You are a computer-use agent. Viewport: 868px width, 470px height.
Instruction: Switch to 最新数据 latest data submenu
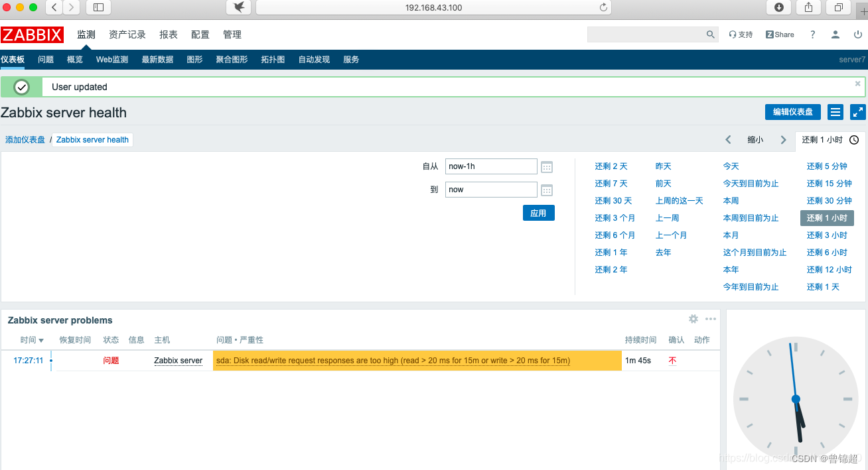157,60
